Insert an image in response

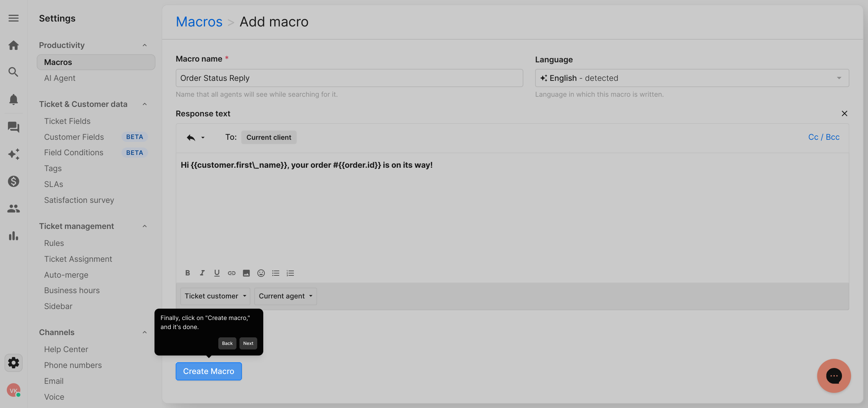pyautogui.click(x=246, y=273)
